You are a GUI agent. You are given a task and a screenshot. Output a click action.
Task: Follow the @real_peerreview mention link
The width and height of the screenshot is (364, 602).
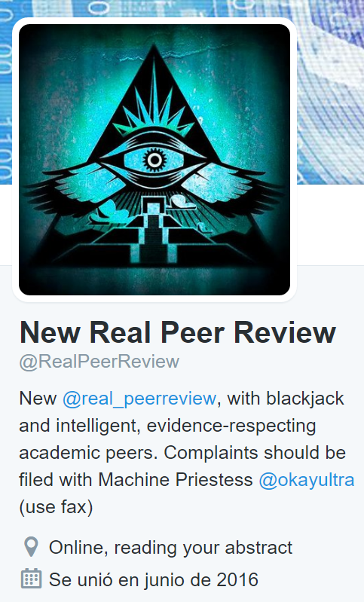point(139,399)
